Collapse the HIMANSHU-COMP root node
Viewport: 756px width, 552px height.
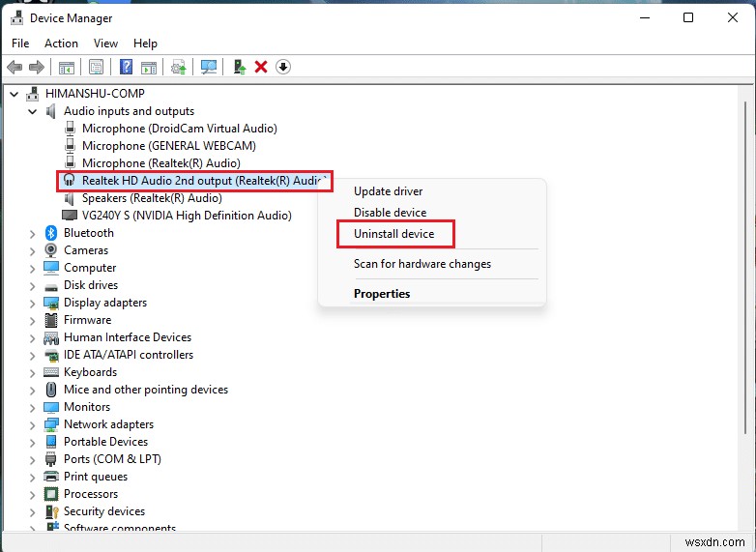coord(15,94)
